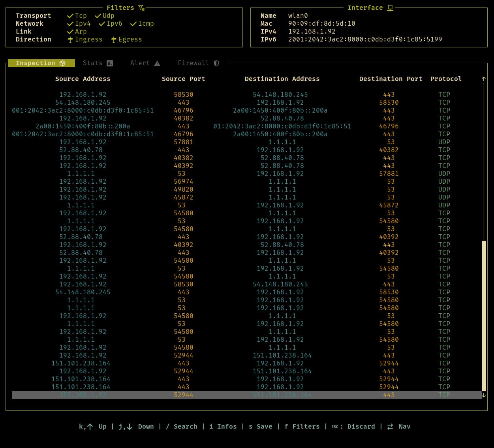The height and width of the screenshot is (448, 494).
Task: Switch to the Stats tab
Action: 98,63
